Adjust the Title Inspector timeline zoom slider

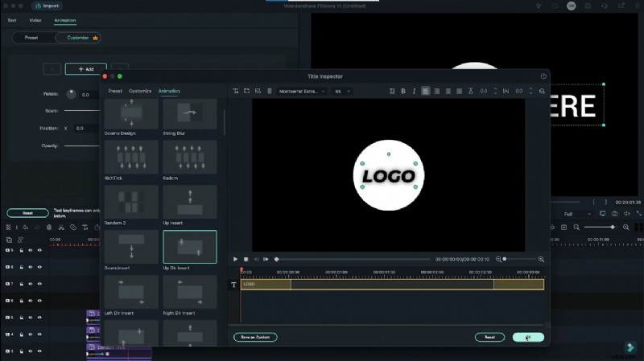(505, 259)
